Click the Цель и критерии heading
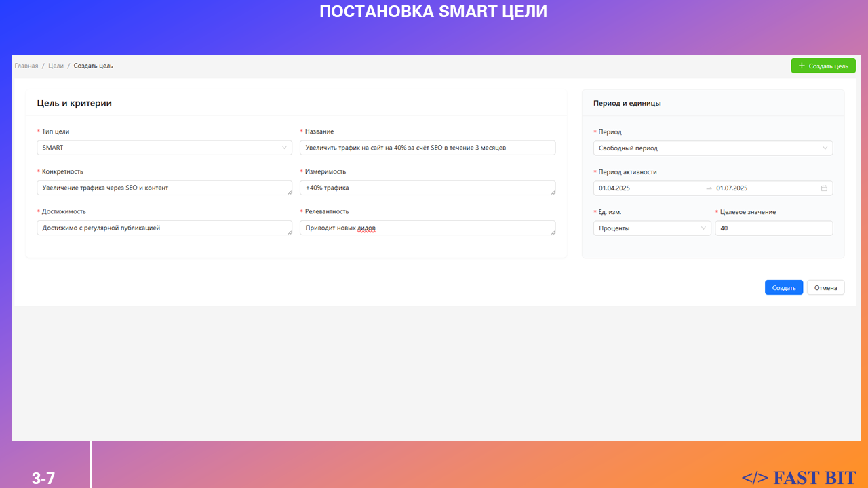This screenshot has height=488, width=868. (75, 103)
